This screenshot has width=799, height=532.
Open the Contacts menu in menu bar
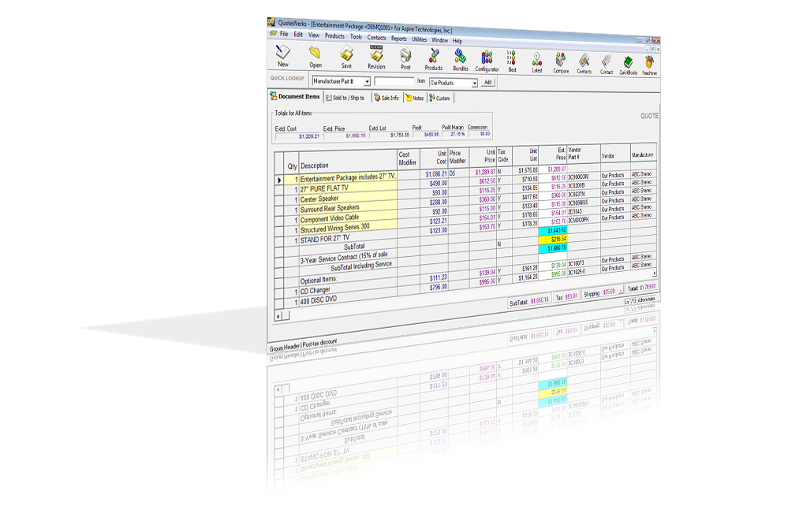(376, 38)
